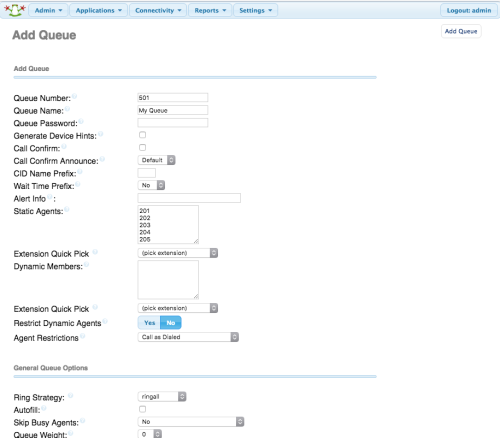The image size is (500, 438).
Task: Open the Agent Restrictions dropdown
Action: 188,337
